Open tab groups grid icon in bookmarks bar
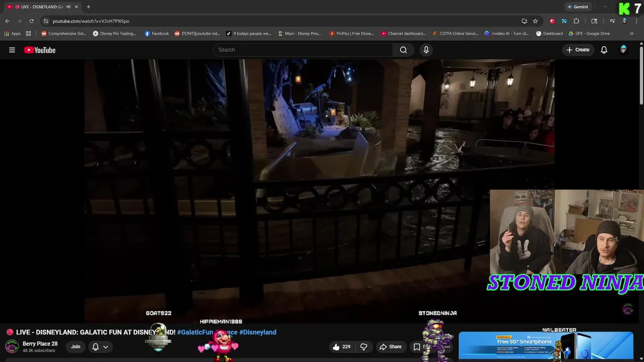The width and height of the screenshot is (644, 362). point(29,34)
